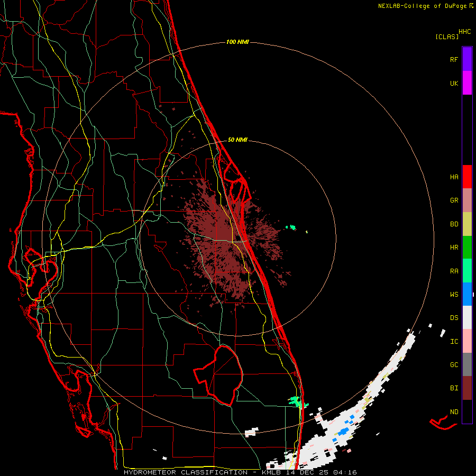Click the RA light green legend swatch
Screen dimensions: 476x476
pyautogui.click(x=467, y=271)
